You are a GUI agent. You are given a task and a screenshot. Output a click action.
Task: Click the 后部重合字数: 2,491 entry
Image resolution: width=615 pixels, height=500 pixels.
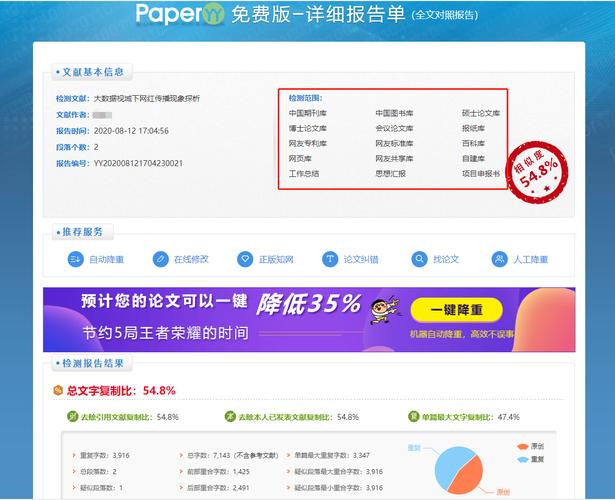pyautogui.click(x=218, y=488)
